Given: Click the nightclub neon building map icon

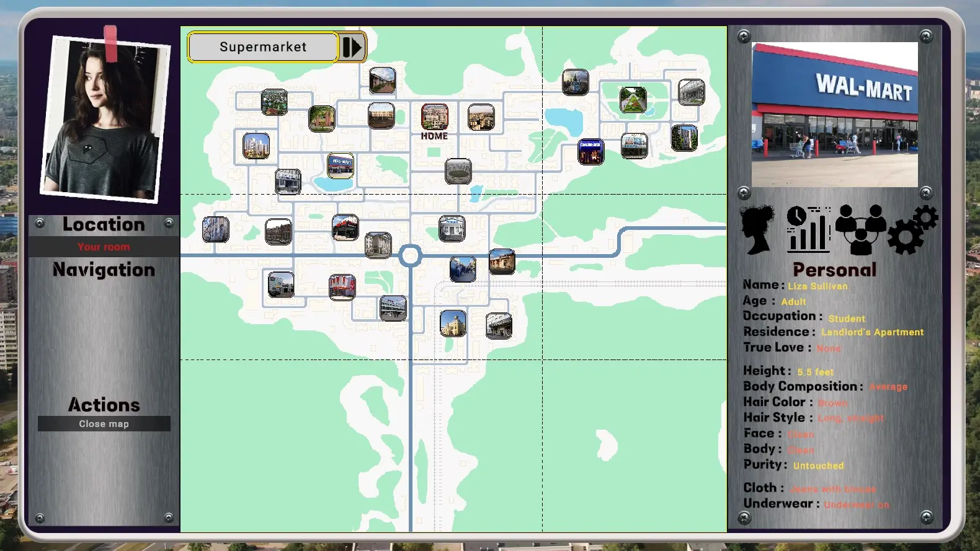Looking at the screenshot, I should coord(590,152).
